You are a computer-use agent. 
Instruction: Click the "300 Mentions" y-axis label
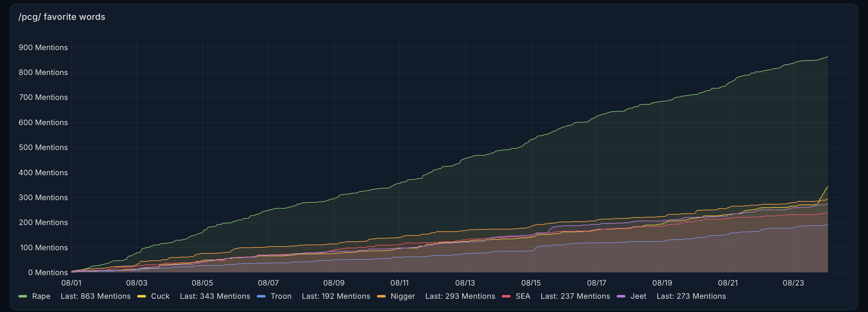point(43,198)
